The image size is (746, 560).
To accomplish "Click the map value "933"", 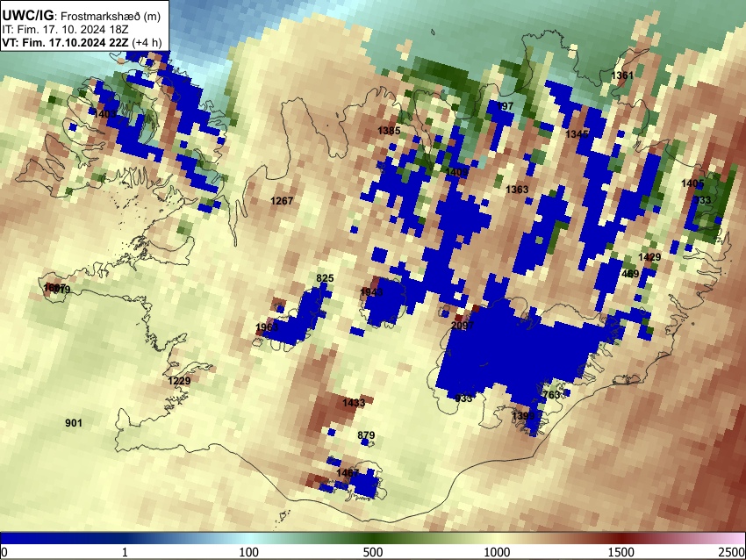I will [464, 398].
